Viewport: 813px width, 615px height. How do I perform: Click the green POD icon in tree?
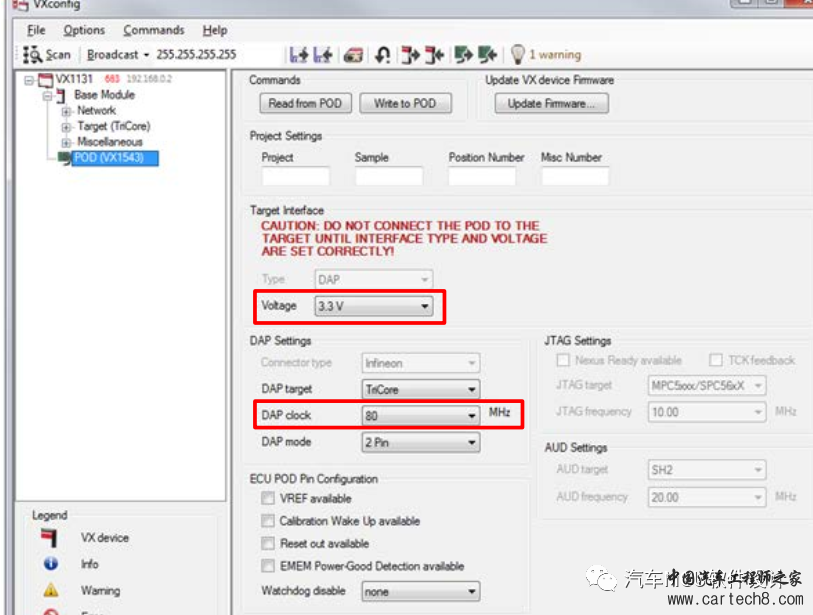[x=64, y=158]
